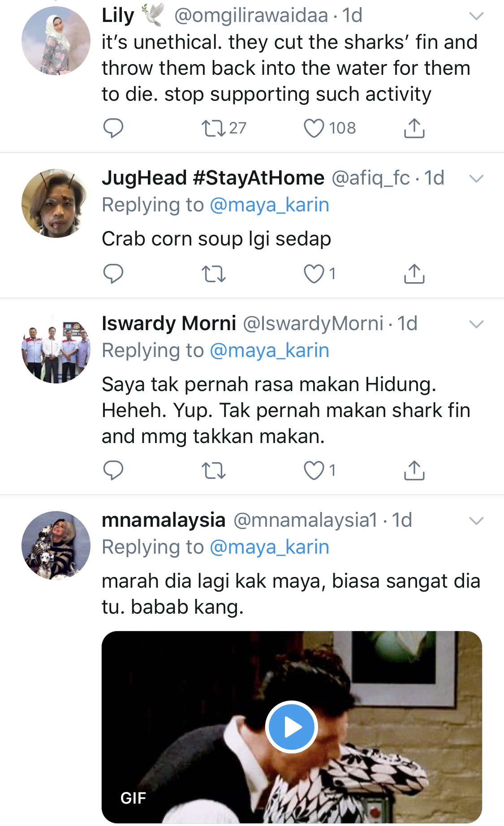Retweet Lily's tweet with 27 retweets
504x826 pixels.
213,128
